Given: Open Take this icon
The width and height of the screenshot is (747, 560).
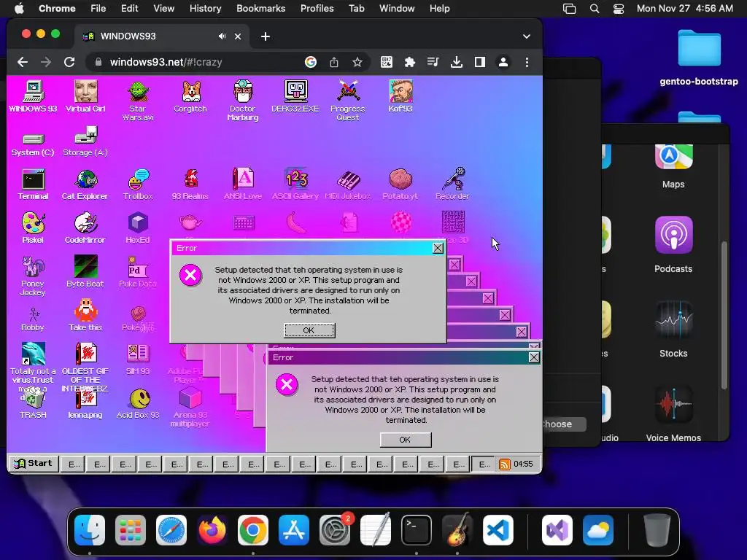Looking at the screenshot, I should pyautogui.click(x=85, y=315).
